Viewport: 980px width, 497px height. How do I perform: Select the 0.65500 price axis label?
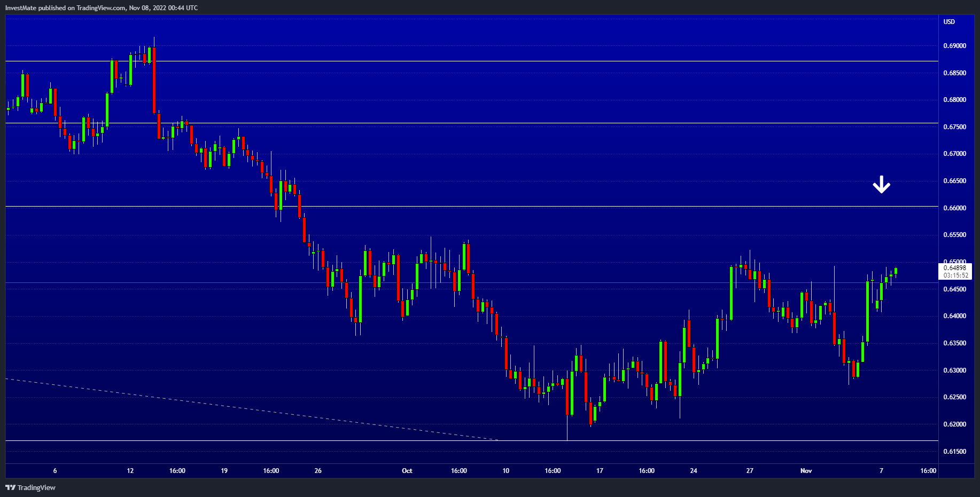[954, 235]
